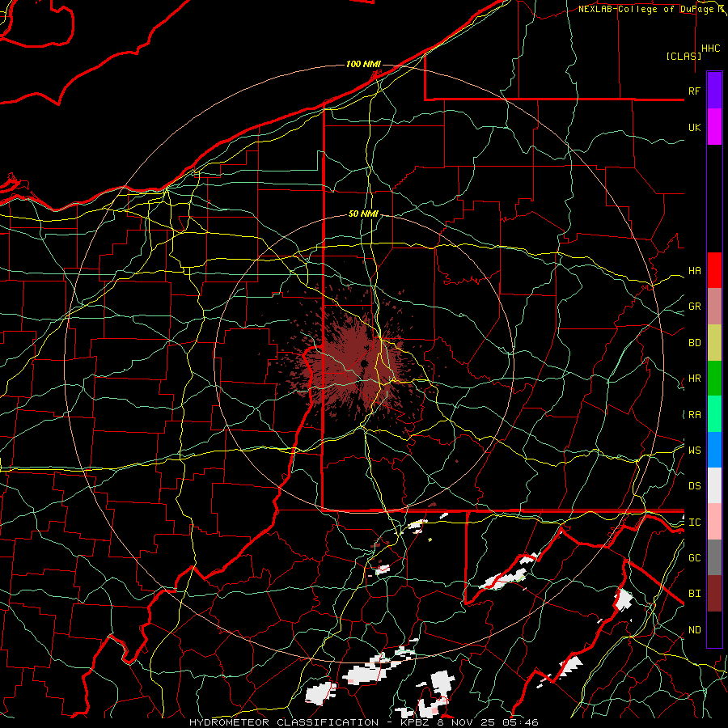Click the RA legend label
The width and height of the screenshot is (728, 728).
pos(694,415)
